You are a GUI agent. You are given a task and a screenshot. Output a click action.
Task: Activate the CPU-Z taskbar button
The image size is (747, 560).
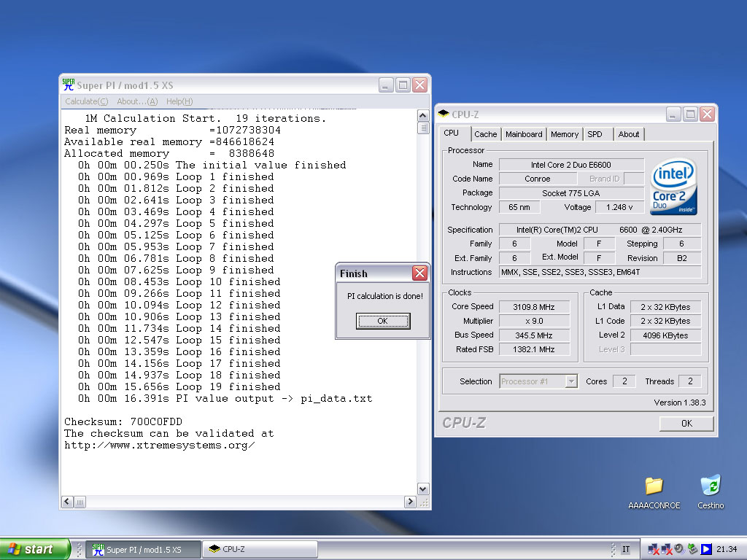pyautogui.click(x=260, y=550)
